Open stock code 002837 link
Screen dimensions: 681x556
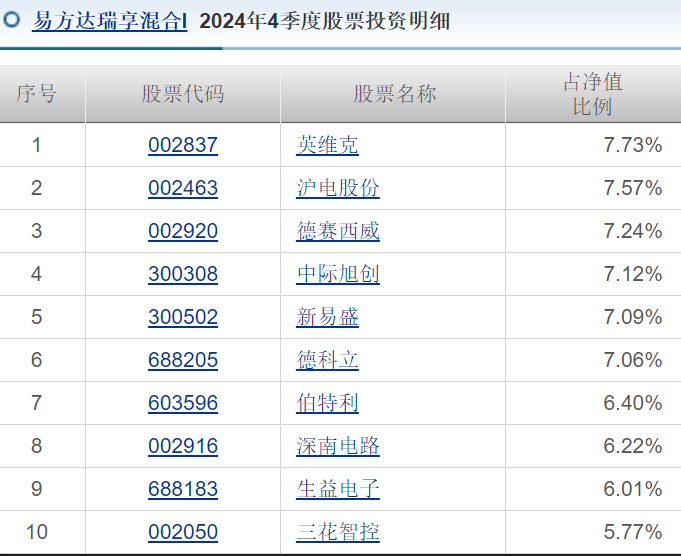click(x=183, y=145)
